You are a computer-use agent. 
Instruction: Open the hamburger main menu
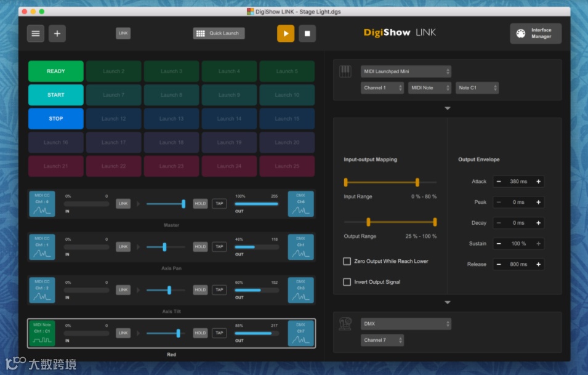(x=36, y=34)
